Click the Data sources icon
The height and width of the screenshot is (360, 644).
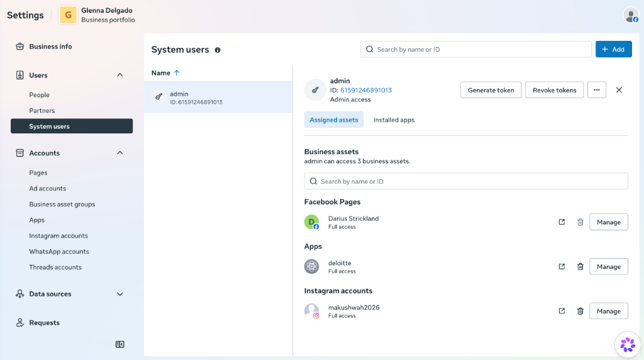click(x=19, y=294)
